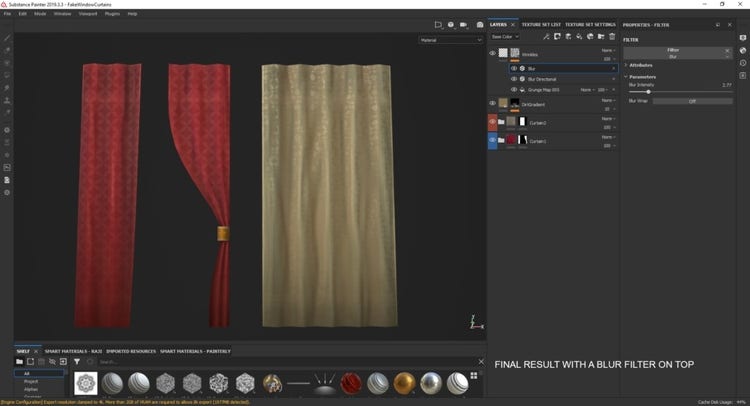Open the File menu

coord(7,14)
